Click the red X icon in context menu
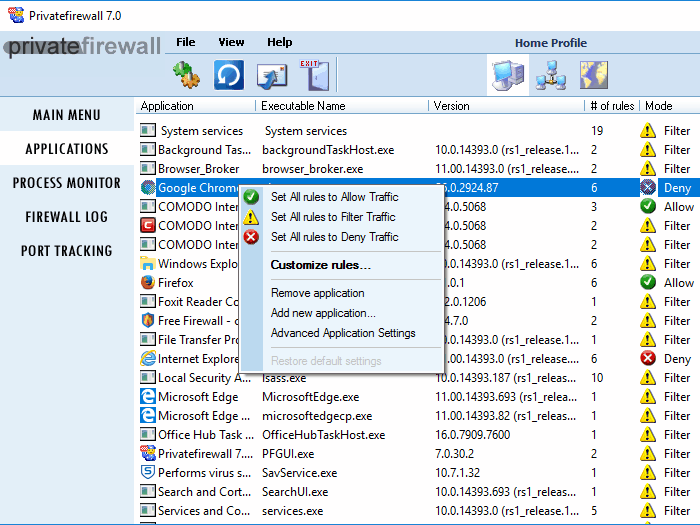Viewport: 700px width, 525px height. (x=251, y=237)
